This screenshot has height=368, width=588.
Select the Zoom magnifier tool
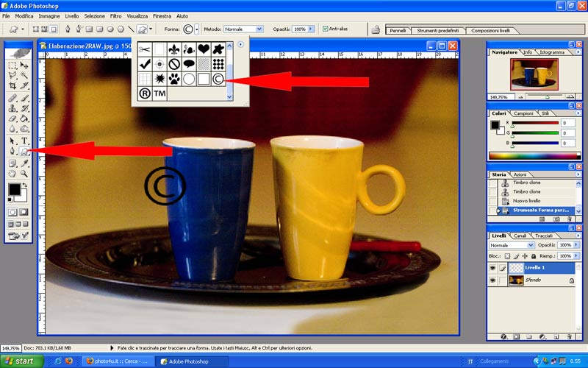coord(25,174)
